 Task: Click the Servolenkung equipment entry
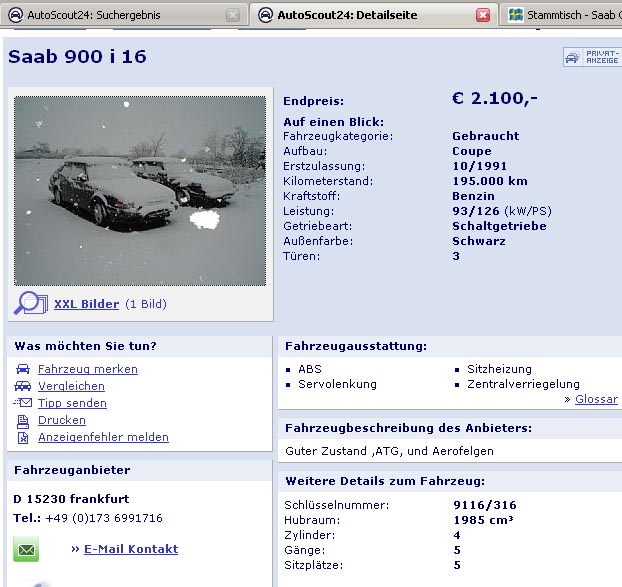point(337,384)
